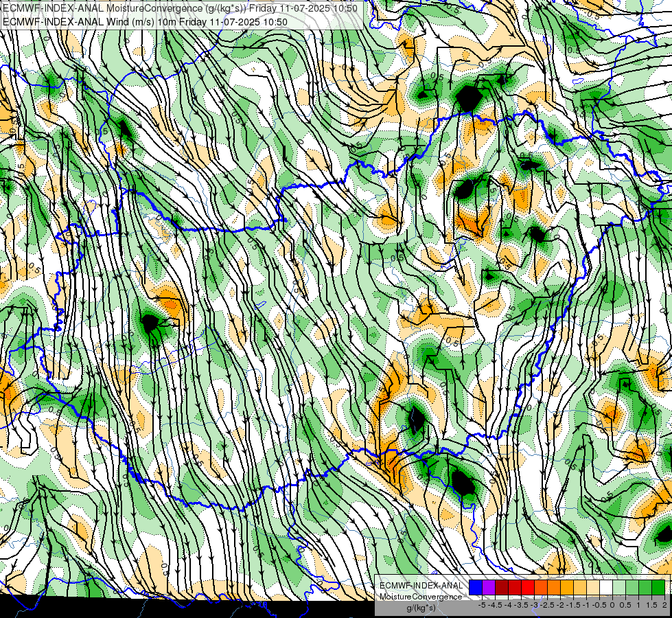Screen dimensions: 672x618
Task: Click the light green swatch between 0.5 and 1
Action: [x=632, y=588]
